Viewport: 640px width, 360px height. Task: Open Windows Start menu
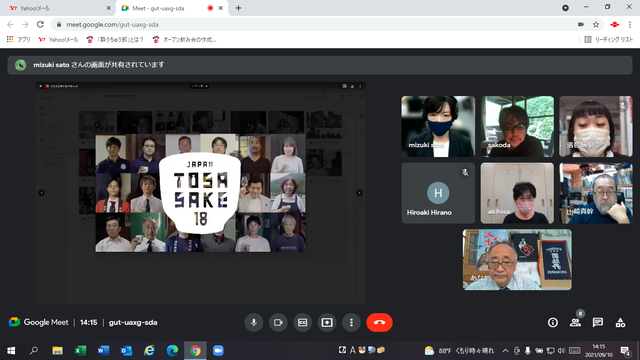pos(11,351)
